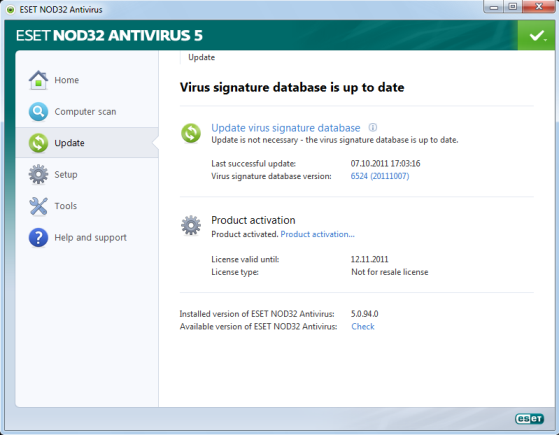Click the Available version of ESET NOD32 Antivirus label
The image size is (559, 435).
point(258,326)
